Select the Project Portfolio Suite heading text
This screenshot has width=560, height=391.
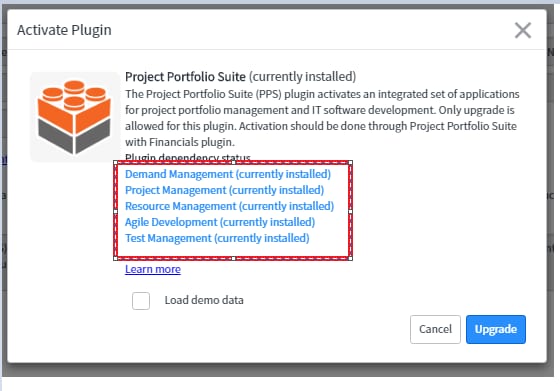[x=185, y=76]
